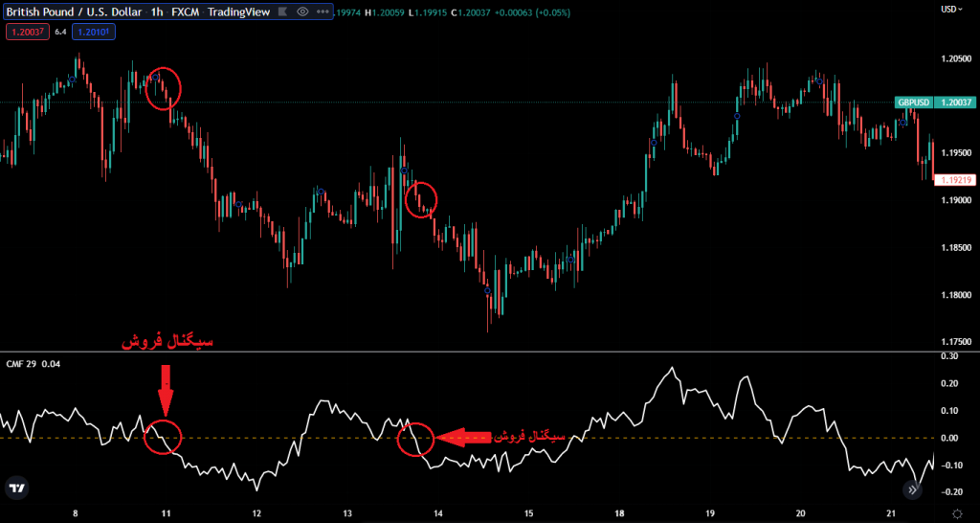Viewport: 980px width, 523px height.
Task: Click the low value L1.19915 in the legend
Action: coord(427,11)
